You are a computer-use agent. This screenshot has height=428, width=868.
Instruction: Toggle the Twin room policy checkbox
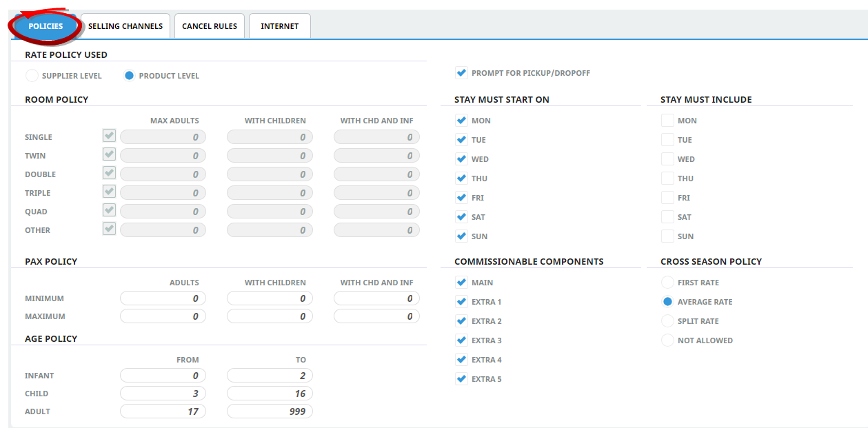click(x=109, y=154)
